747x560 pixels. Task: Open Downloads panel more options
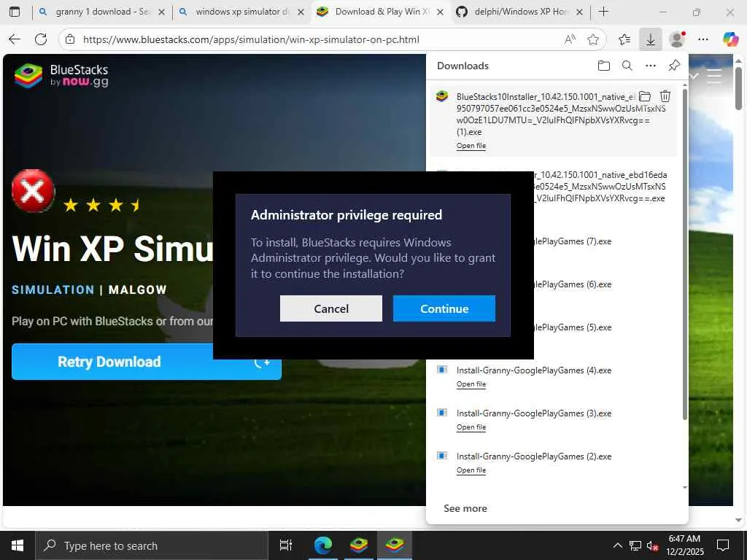click(650, 66)
